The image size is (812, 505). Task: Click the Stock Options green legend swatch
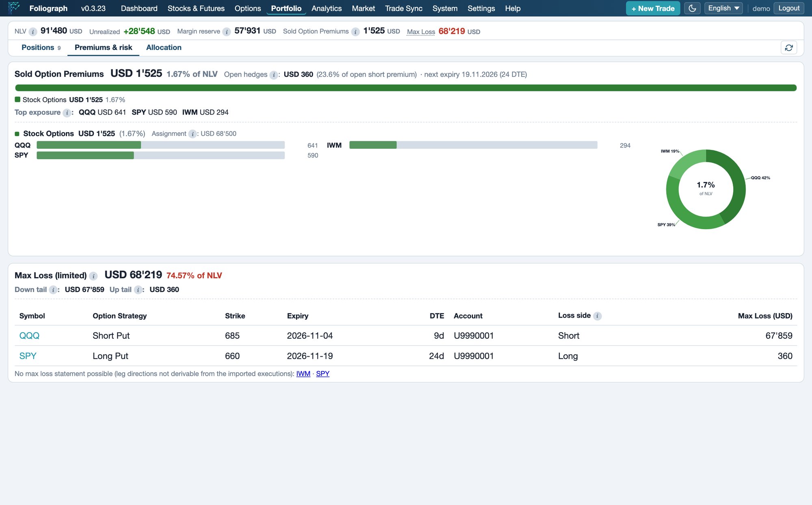[x=17, y=100]
